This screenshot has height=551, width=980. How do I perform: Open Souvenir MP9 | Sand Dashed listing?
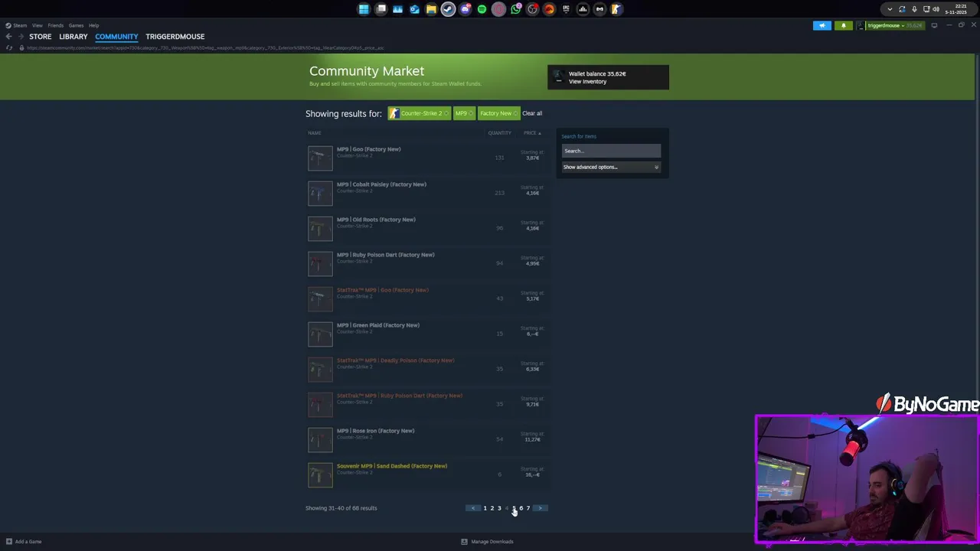point(427,474)
